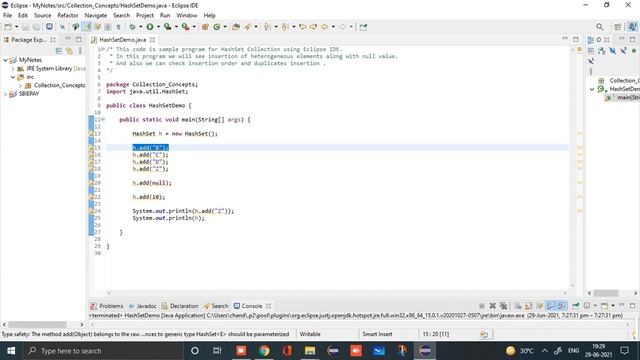Click Package Explorer horizontal scrollbar

click(x=38, y=324)
